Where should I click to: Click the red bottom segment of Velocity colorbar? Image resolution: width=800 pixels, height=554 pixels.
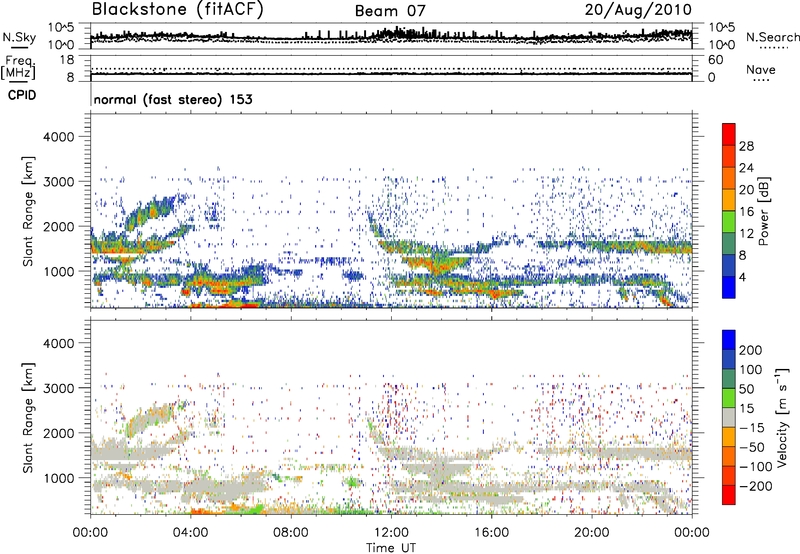click(729, 495)
